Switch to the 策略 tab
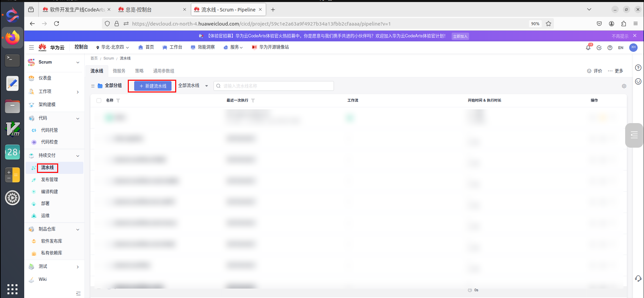 point(139,71)
